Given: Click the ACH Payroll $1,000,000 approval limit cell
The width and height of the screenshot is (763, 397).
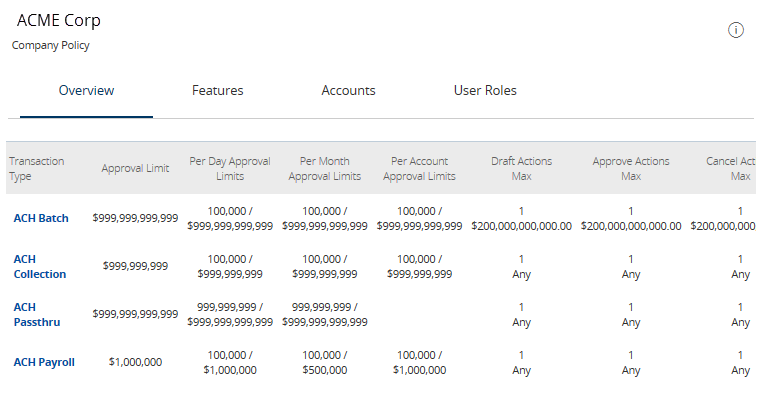Looking at the screenshot, I should (135, 362).
